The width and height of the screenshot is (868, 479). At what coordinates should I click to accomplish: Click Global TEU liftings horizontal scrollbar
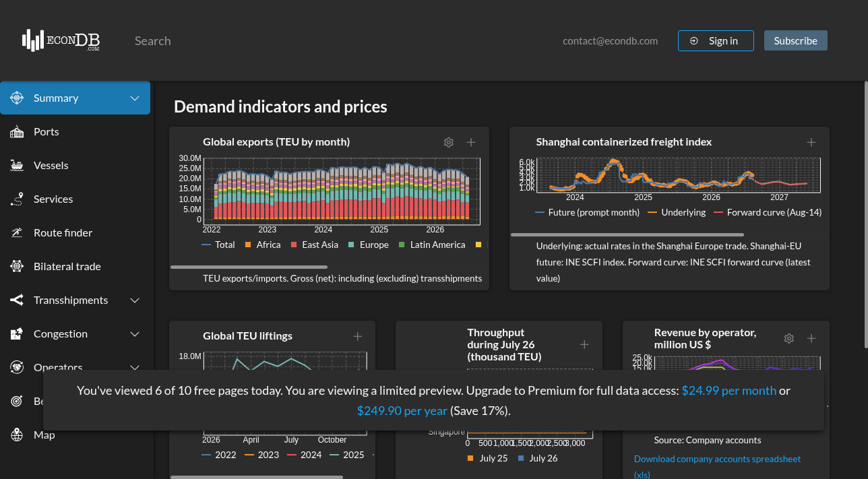[257, 477]
